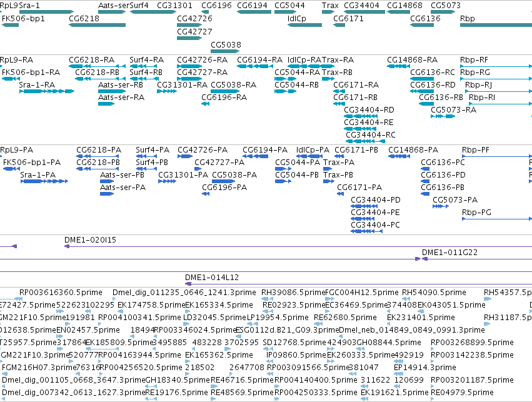The height and width of the screenshot is (402, 532).
Task: Select the CG42727 gene bar
Action: pos(189,38)
